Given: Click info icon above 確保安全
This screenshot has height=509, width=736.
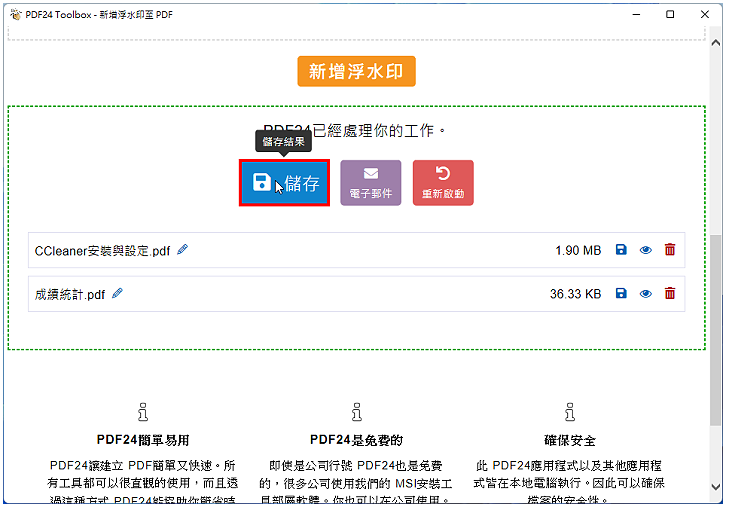Looking at the screenshot, I should click(x=570, y=412).
